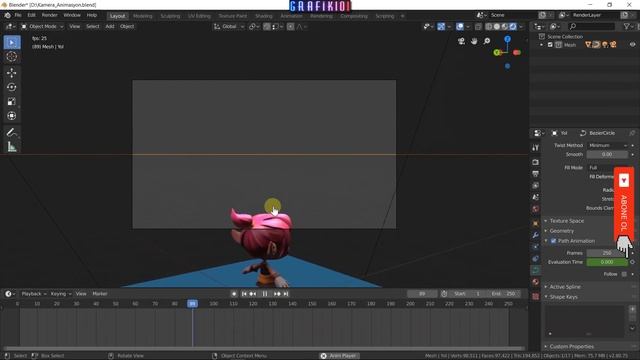Click the Blender logo menu icon

click(7, 16)
